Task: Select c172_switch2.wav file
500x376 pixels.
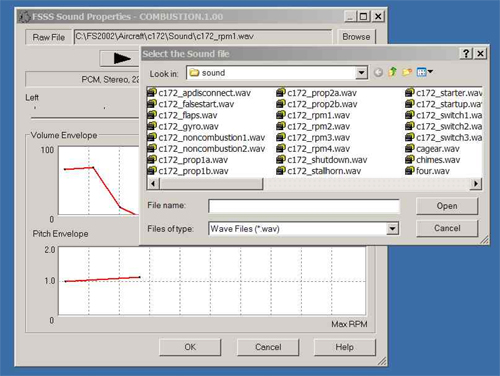Action: point(444,126)
